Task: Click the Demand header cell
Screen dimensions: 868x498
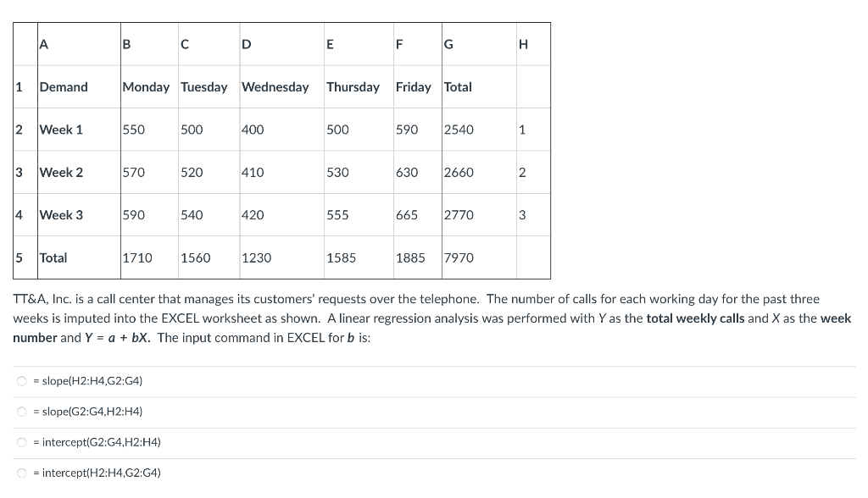Action: point(79,87)
